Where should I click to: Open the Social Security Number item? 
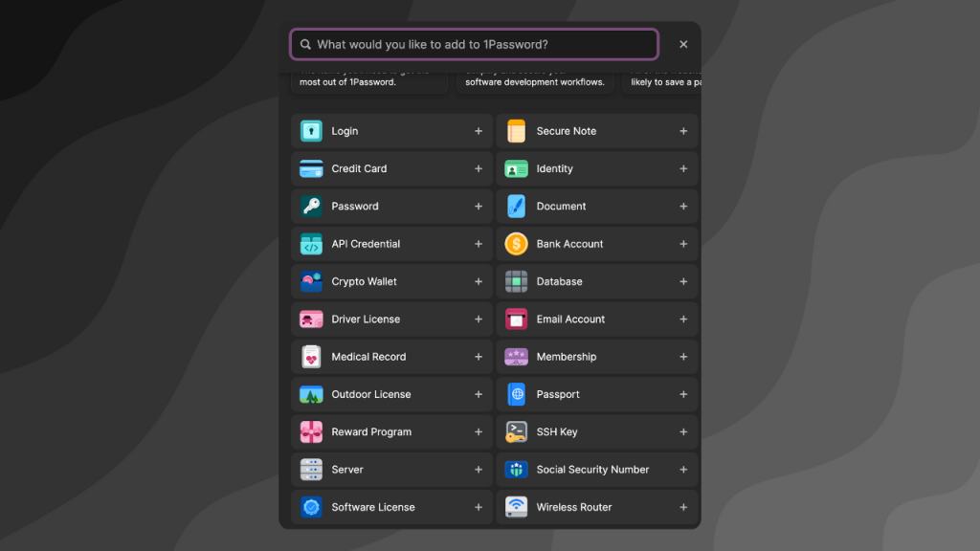(x=592, y=470)
